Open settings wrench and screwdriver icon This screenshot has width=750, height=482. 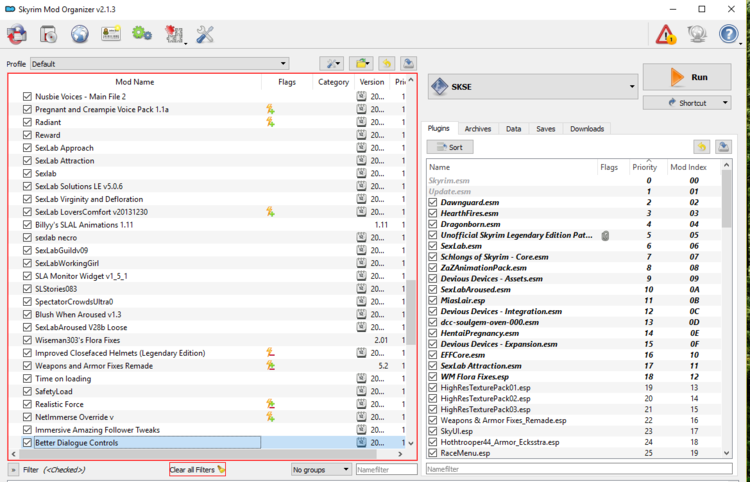pyautogui.click(x=205, y=34)
